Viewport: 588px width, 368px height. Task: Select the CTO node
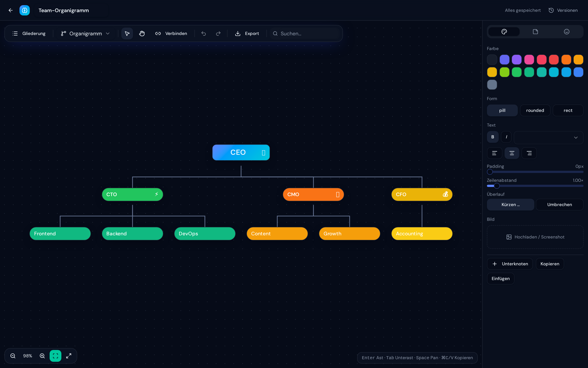(132, 194)
